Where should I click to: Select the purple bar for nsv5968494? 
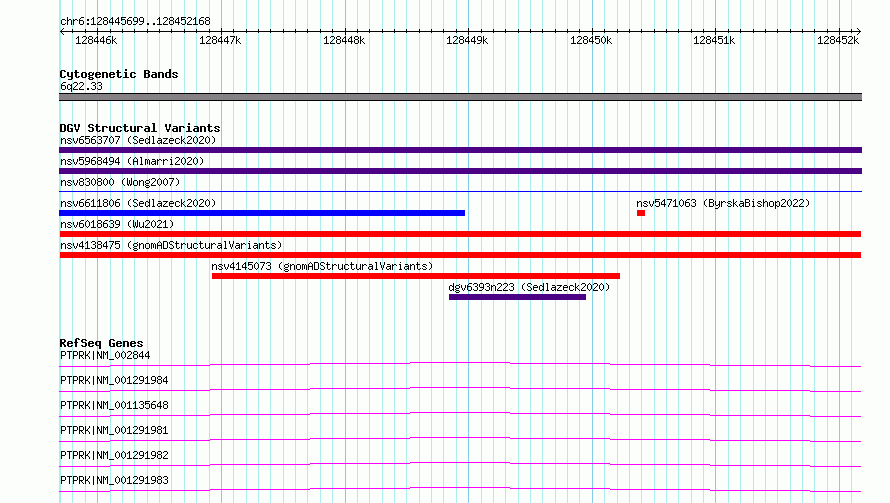[460, 171]
